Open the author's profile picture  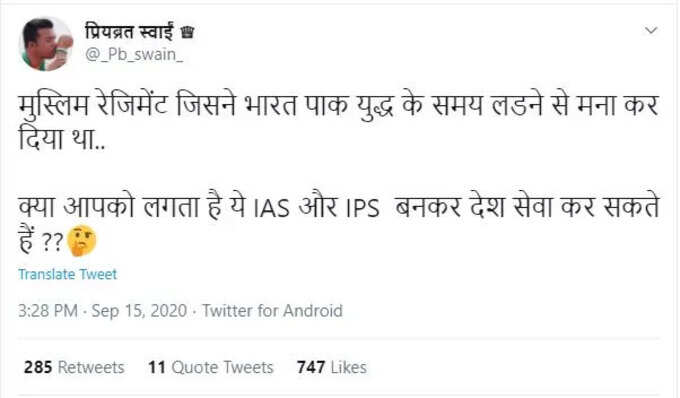point(46,44)
